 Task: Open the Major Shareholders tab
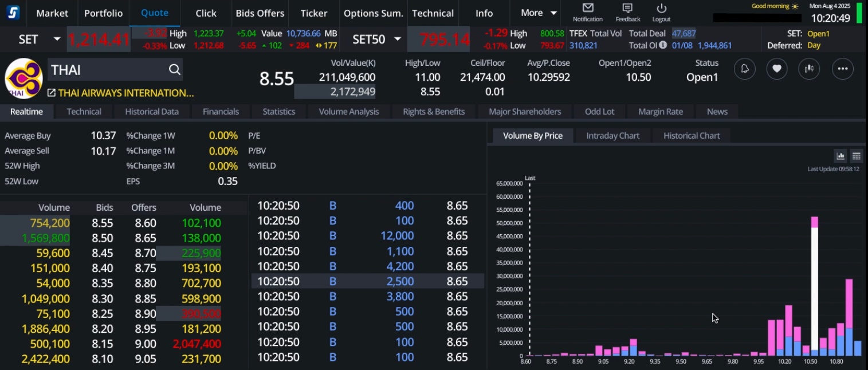pos(525,112)
